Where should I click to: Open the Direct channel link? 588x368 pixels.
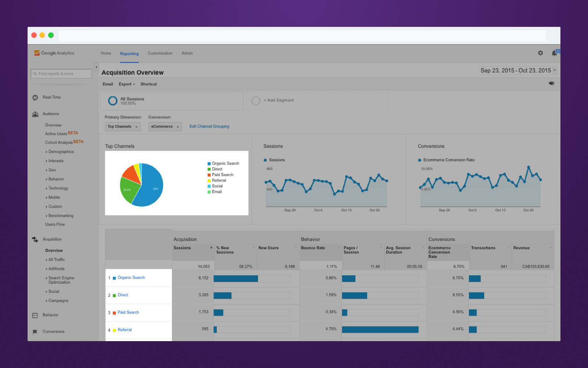(123, 295)
